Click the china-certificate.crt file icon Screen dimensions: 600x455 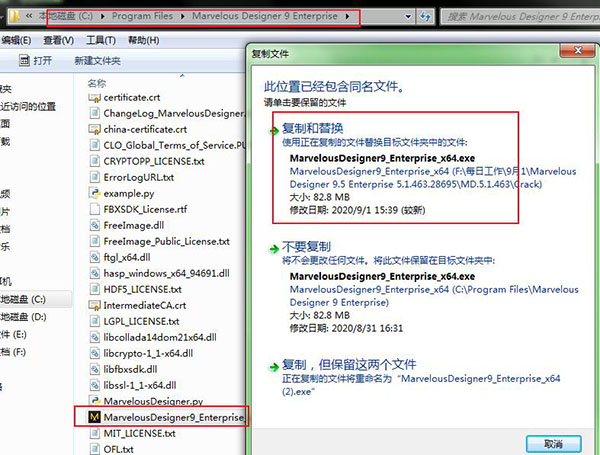click(x=94, y=129)
